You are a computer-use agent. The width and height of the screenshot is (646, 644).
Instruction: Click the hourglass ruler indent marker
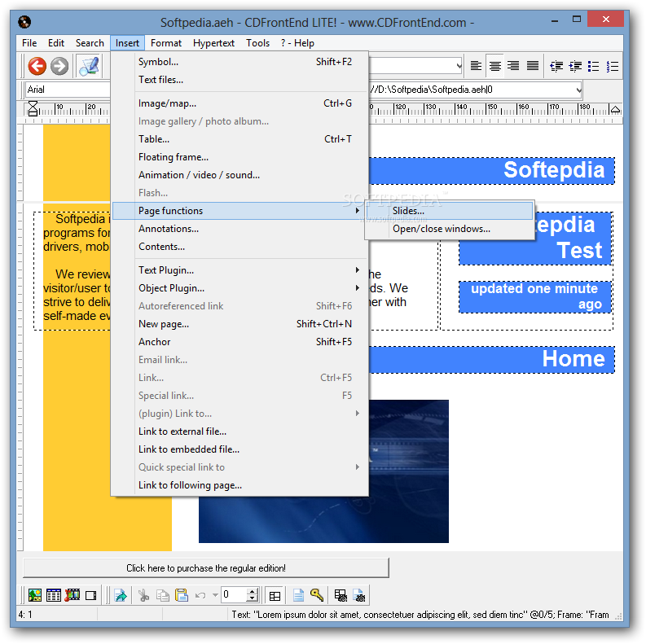pos(33,109)
